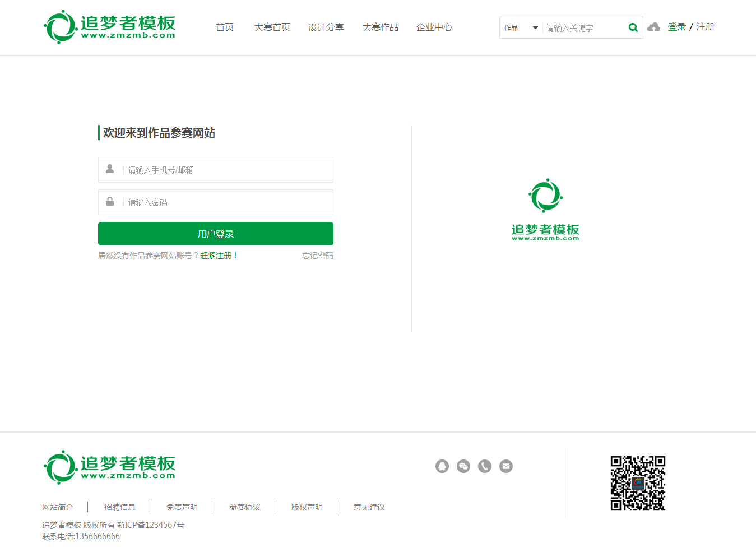756x557 pixels.
Task: Click the QR code image
Action: tap(638, 483)
